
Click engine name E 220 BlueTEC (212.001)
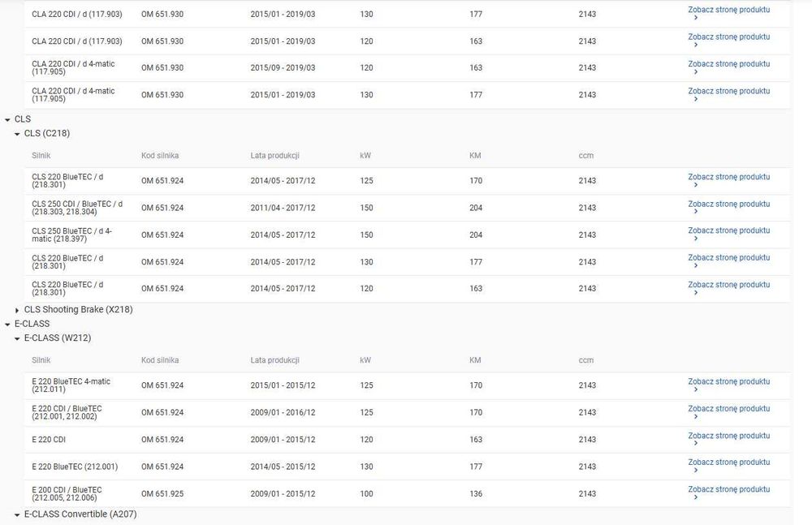[75, 467]
